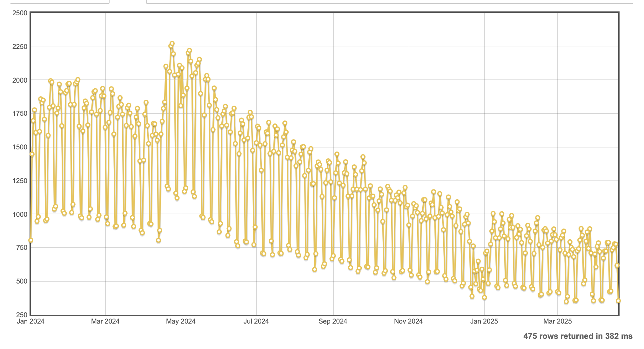Click the "750" y-axis label
Viewport: 644px width, 349px height.
tap(22, 248)
